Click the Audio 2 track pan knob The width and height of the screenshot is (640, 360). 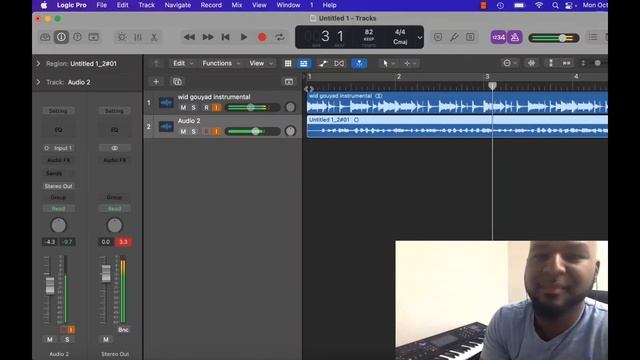(290, 131)
